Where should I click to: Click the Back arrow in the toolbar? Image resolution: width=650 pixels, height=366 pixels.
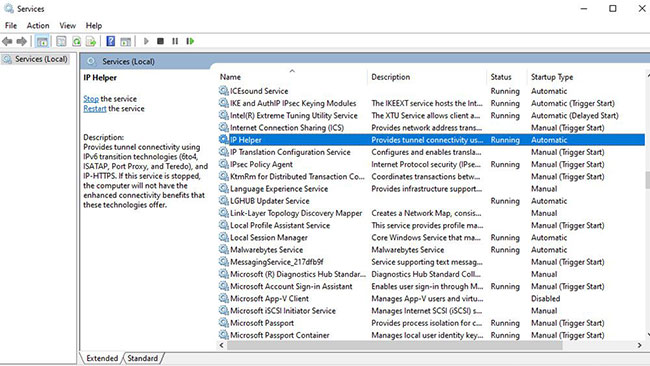[x=7, y=41]
